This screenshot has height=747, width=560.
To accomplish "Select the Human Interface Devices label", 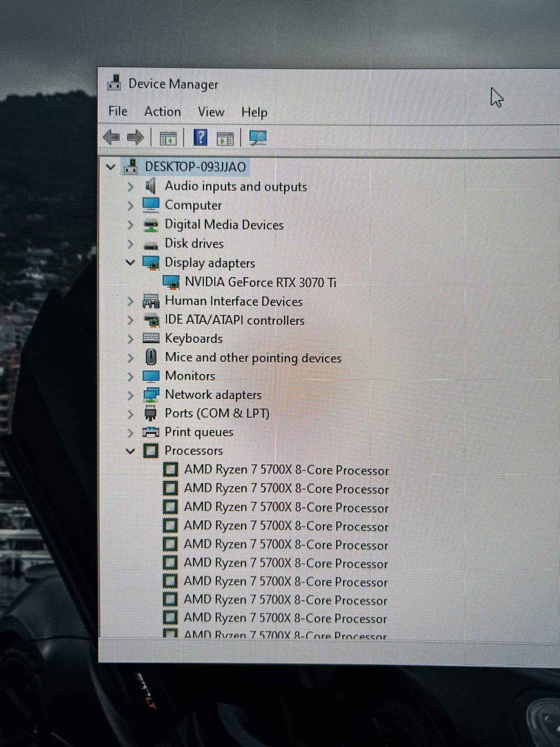I will (x=234, y=302).
